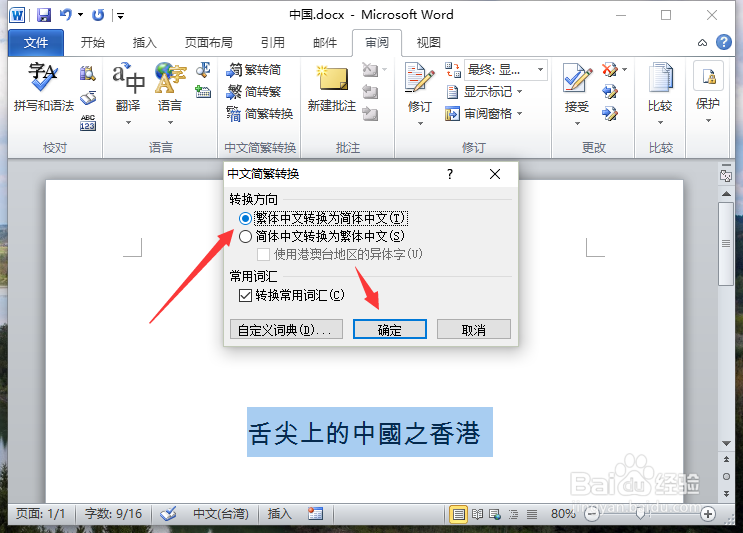This screenshot has width=743, height=533.
Task: Click the Thesaurus icon in 校对 group
Action: 88,98
